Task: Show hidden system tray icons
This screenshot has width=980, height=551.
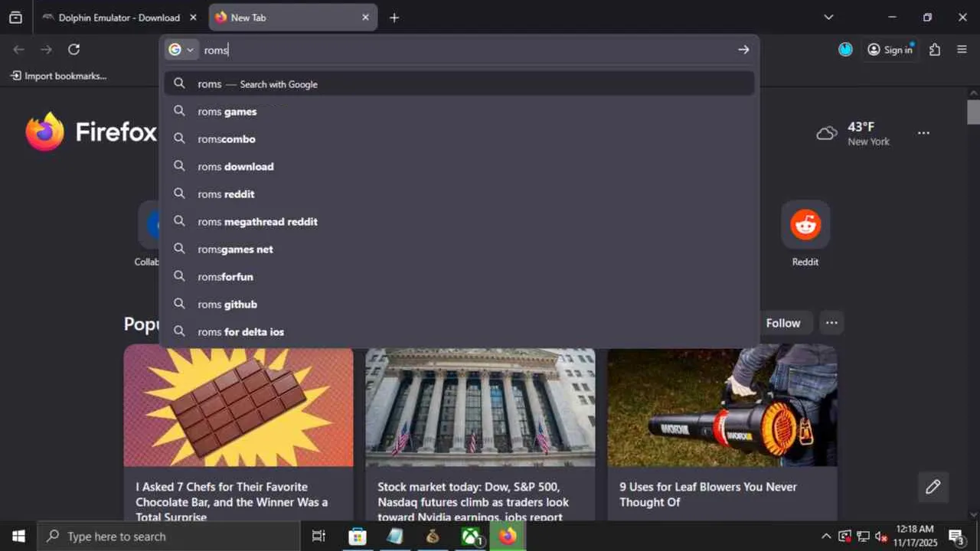Action: click(825, 536)
